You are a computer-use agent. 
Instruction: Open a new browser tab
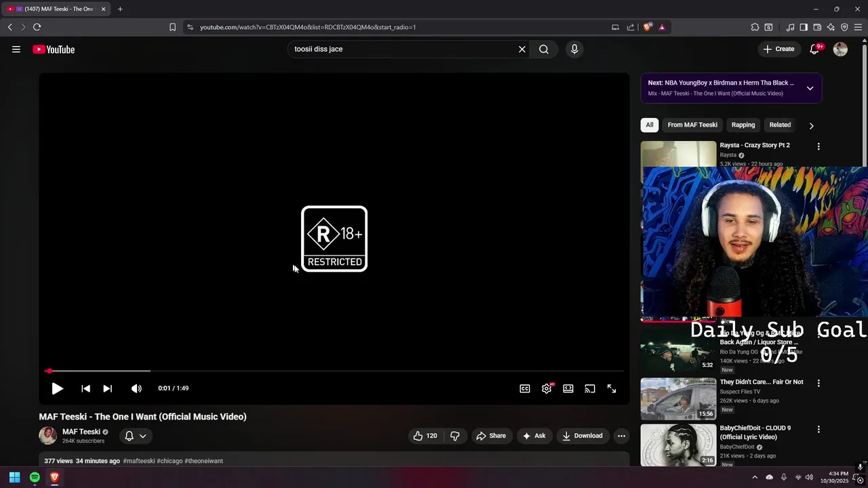120,9
